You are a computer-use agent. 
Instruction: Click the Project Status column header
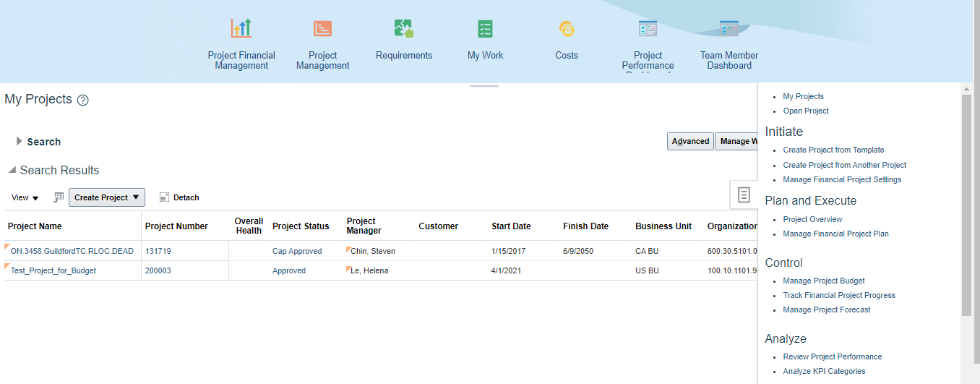(x=301, y=226)
